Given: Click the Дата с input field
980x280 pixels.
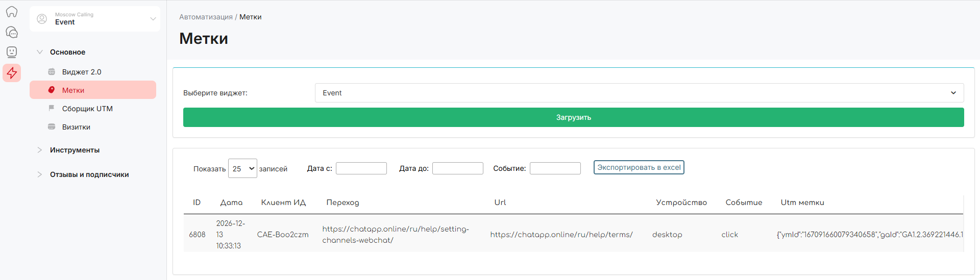Looking at the screenshot, I should pos(361,168).
